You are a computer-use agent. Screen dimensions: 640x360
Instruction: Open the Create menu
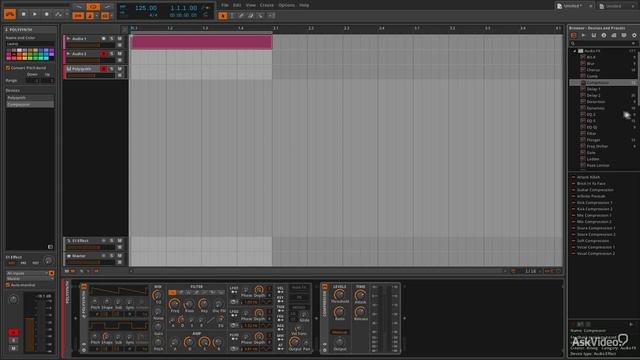pyautogui.click(x=267, y=5)
